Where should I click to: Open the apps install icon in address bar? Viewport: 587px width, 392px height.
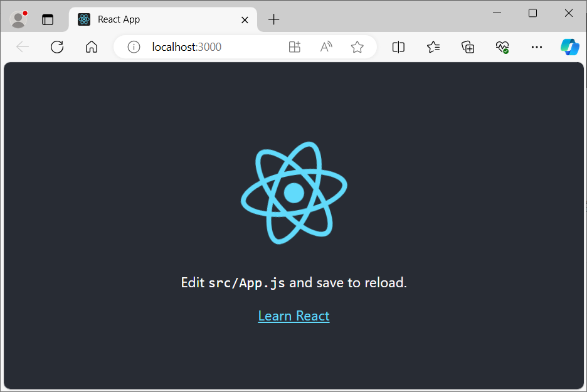point(295,47)
